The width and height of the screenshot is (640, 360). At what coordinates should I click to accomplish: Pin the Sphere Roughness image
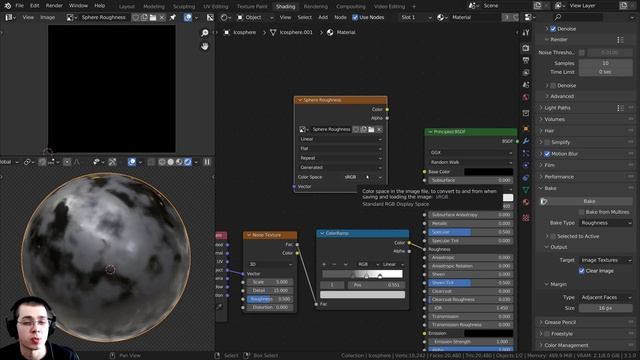(x=173, y=18)
